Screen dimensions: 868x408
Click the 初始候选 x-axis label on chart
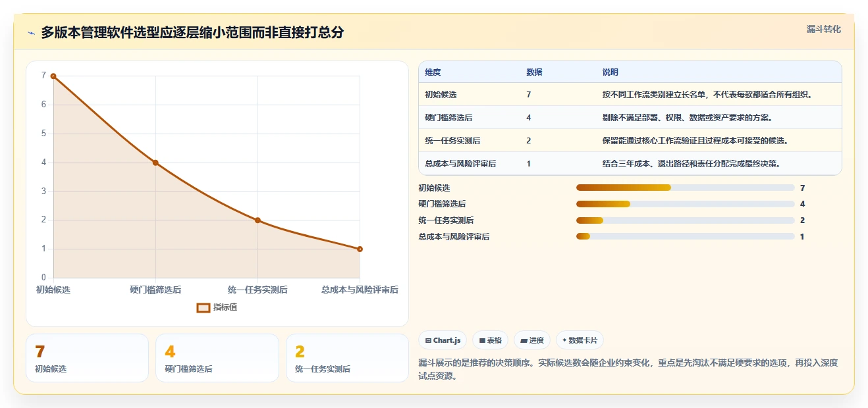click(x=53, y=290)
